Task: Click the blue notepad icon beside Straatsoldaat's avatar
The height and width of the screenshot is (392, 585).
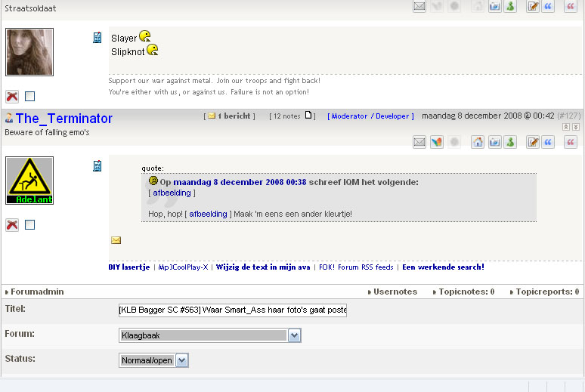Action: pyautogui.click(x=97, y=38)
